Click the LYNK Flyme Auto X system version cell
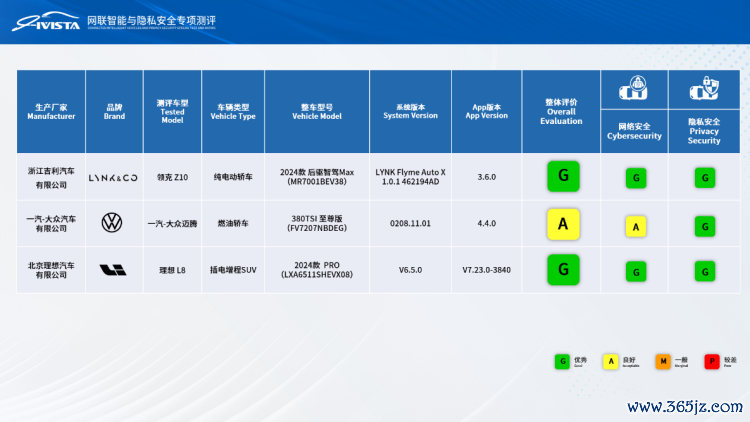750x422 pixels. tap(410, 177)
